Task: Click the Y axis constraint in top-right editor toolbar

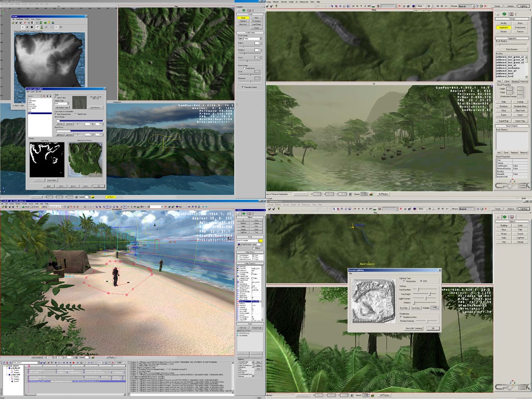Action: point(361,6)
